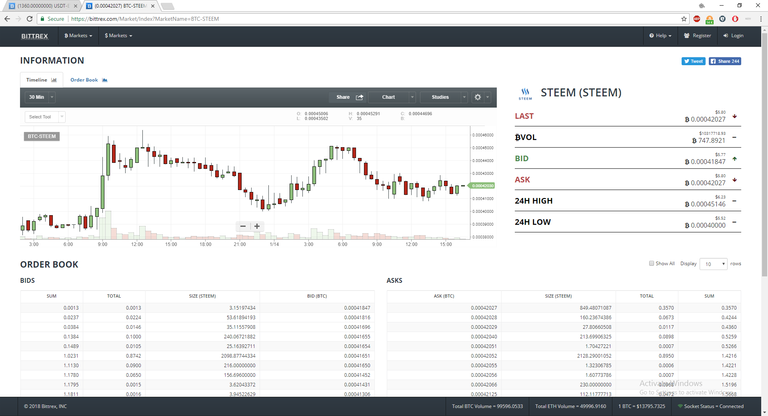Viewport: 768px width, 416px height.
Task: Zoom in the chart with plus button
Action: pos(257,226)
